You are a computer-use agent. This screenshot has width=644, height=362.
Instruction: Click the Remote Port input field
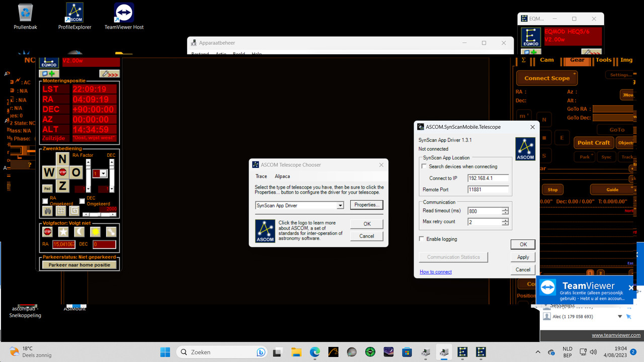coord(488,190)
